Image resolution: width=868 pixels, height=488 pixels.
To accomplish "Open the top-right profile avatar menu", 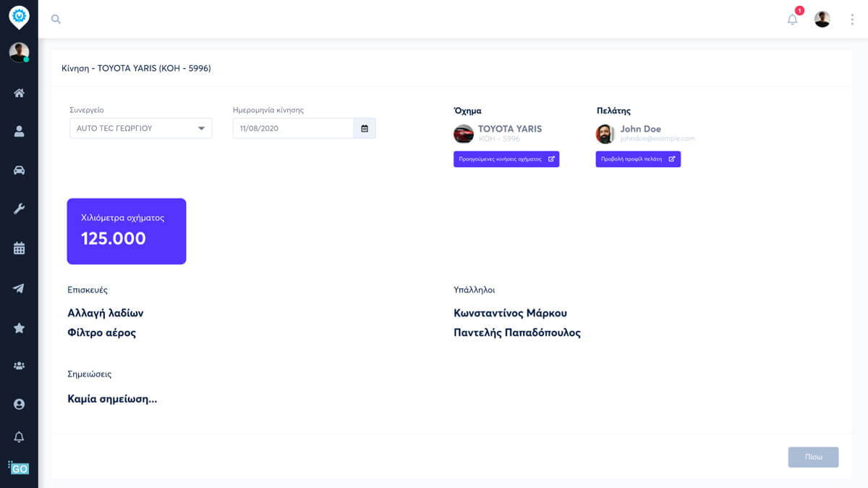I will pyautogui.click(x=821, y=19).
